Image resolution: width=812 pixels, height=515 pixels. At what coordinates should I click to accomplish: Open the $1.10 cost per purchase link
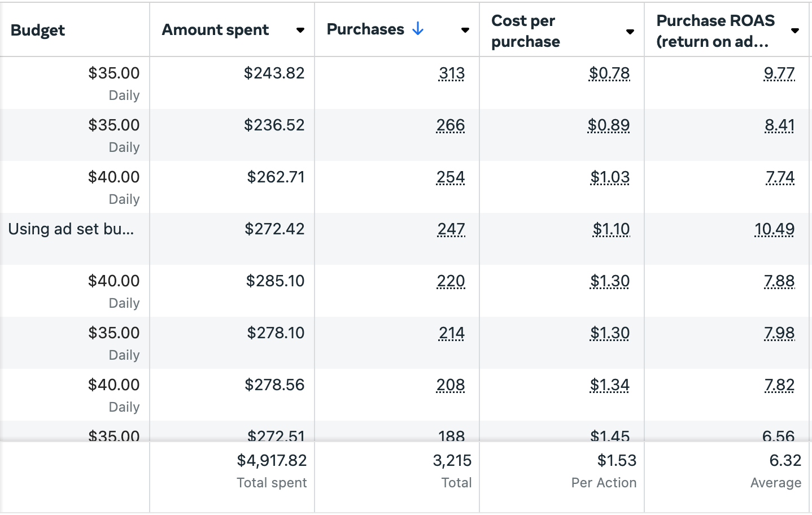[x=611, y=229]
